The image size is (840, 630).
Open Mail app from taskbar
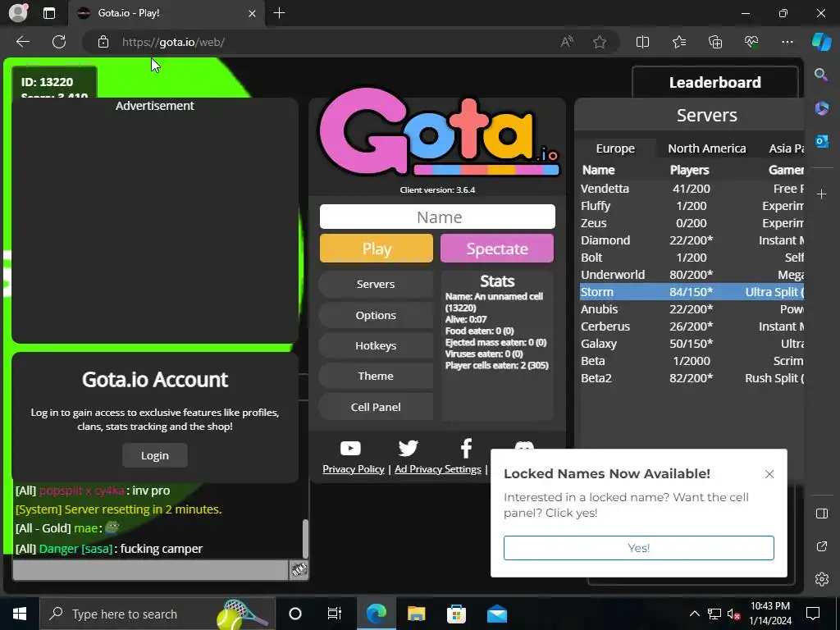tap(496, 614)
